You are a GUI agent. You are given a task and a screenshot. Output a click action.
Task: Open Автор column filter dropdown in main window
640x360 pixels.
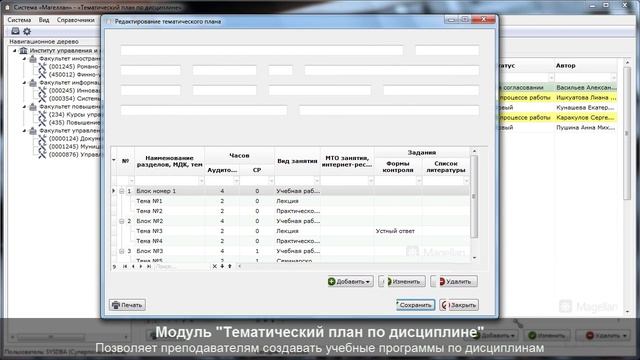pos(613,78)
